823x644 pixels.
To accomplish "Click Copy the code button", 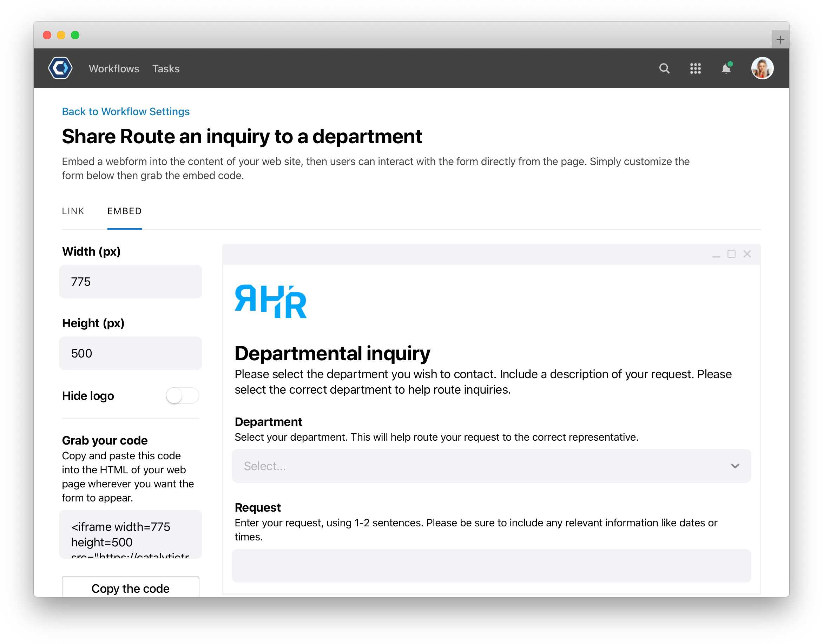I will click(x=131, y=587).
